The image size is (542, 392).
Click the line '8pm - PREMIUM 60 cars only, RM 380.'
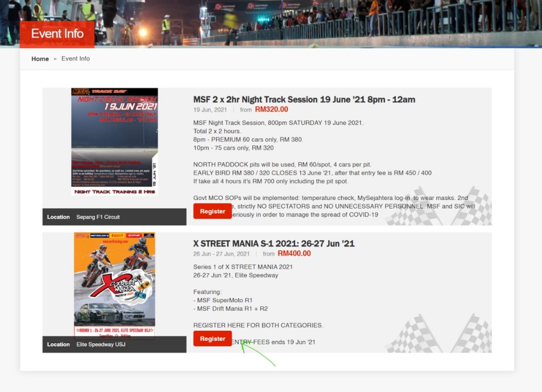pyautogui.click(x=248, y=139)
